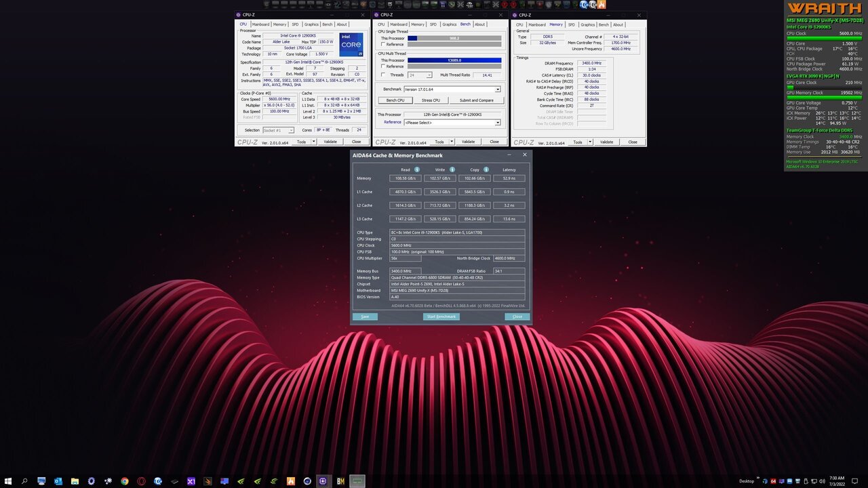
Task: Click the Write info icon in AIDA64
Action: [x=452, y=169]
